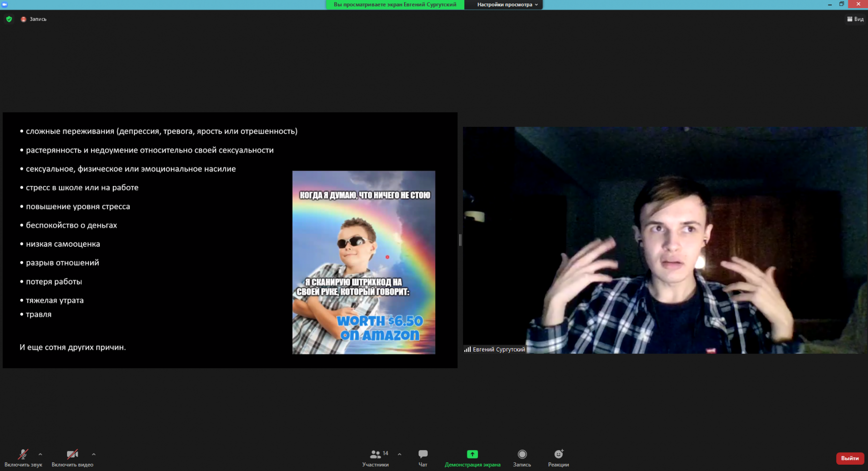Click the participant count number 14

pos(385,453)
